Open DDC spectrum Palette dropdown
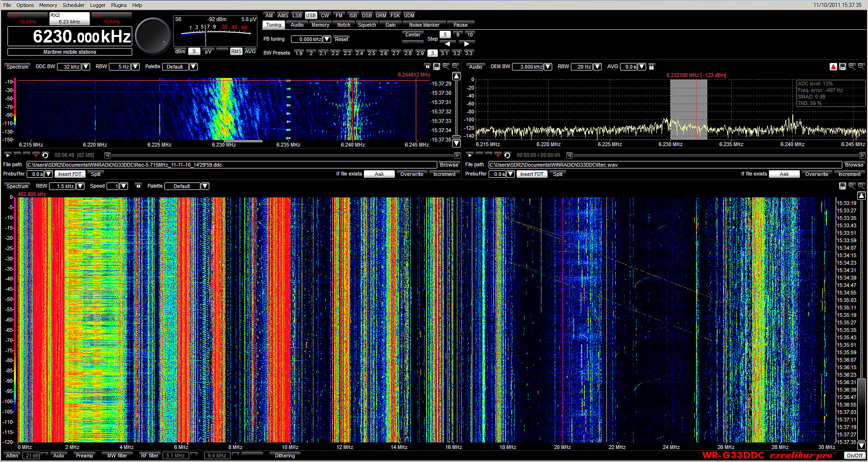Screen dimensions: 868x462 click(x=193, y=67)
